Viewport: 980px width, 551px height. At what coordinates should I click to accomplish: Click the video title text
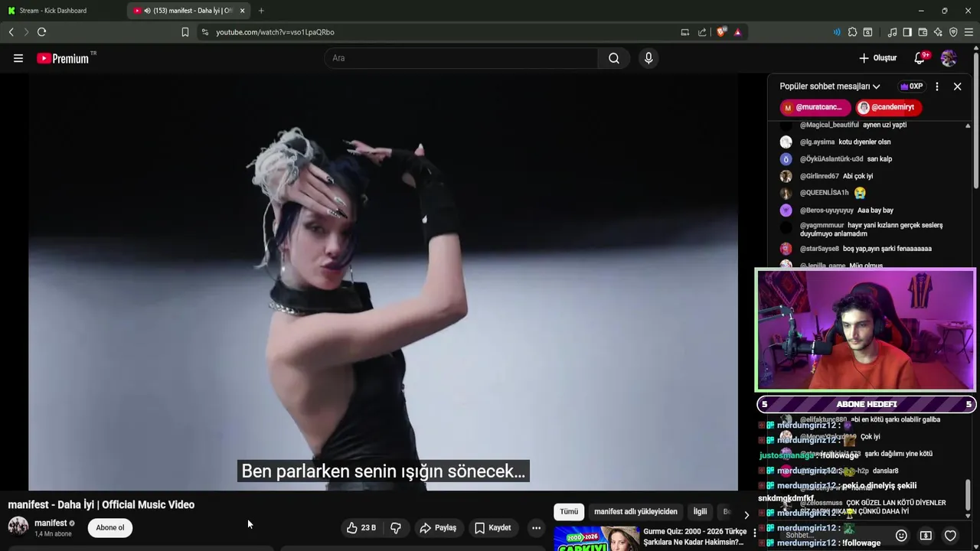(x=101, y=504)
